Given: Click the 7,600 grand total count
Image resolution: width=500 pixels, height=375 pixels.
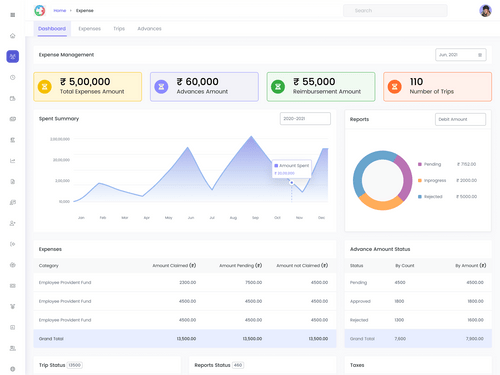Looking at the screenshot, I should pyautogui.click(x=400, y=339).
